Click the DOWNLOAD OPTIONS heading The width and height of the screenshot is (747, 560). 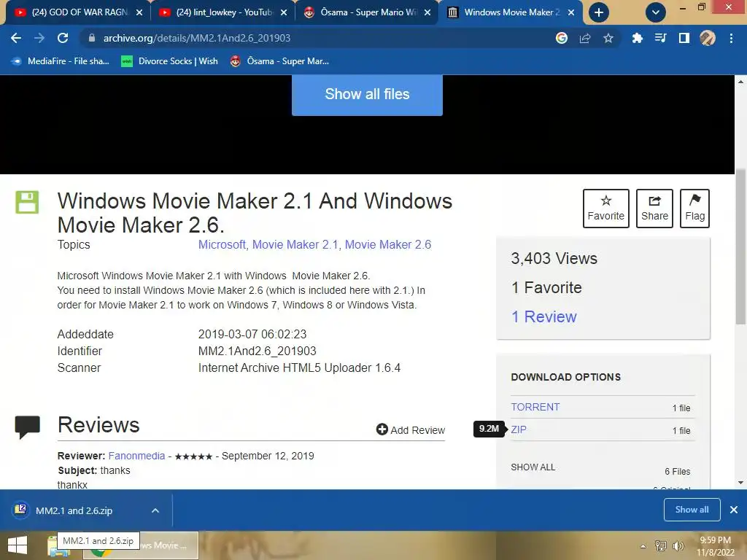tap(566, 377)
